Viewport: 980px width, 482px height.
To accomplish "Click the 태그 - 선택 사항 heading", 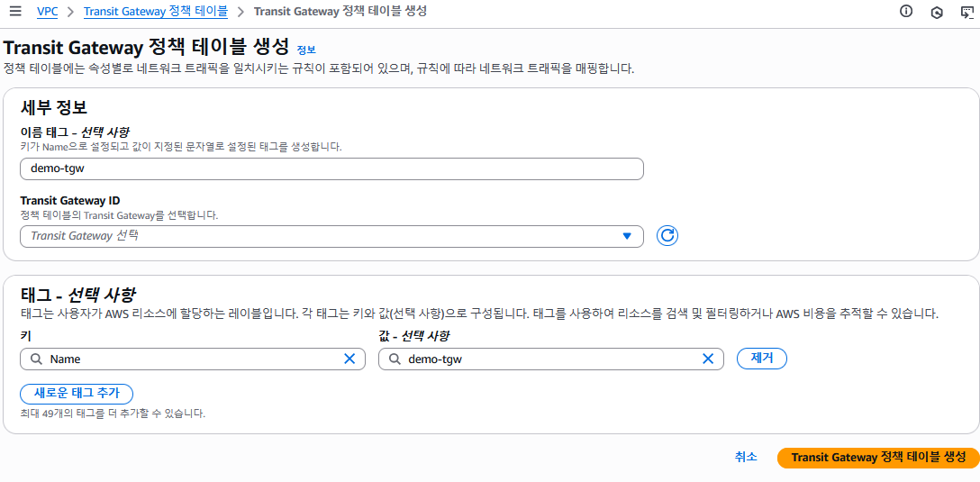I will [78, 294].
